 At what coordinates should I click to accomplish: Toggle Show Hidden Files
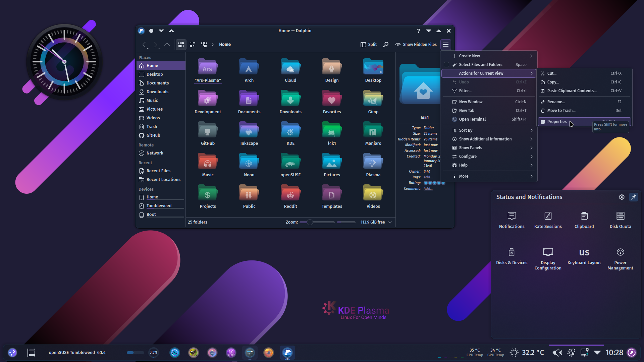coord(416,44)
